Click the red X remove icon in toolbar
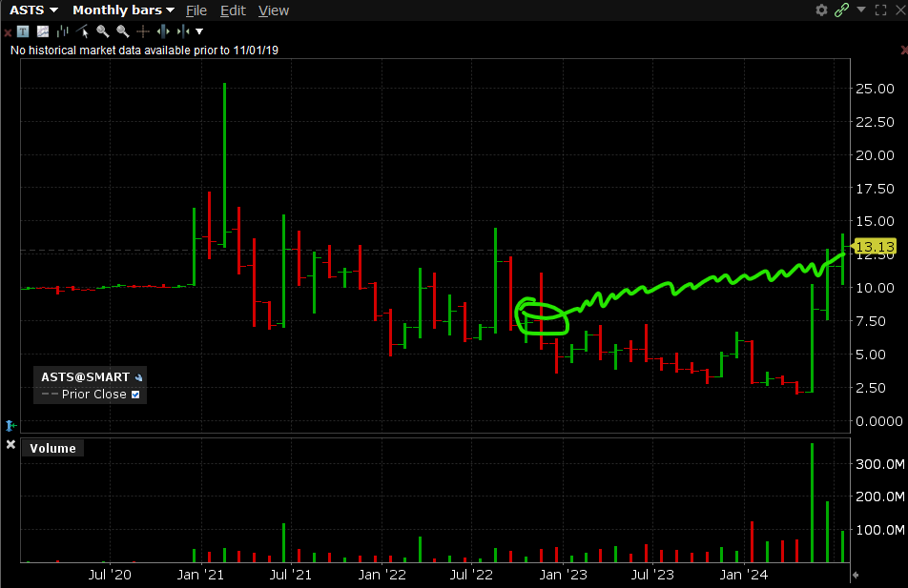The width and height of the screenshot is (908, 588). [8, 32]
